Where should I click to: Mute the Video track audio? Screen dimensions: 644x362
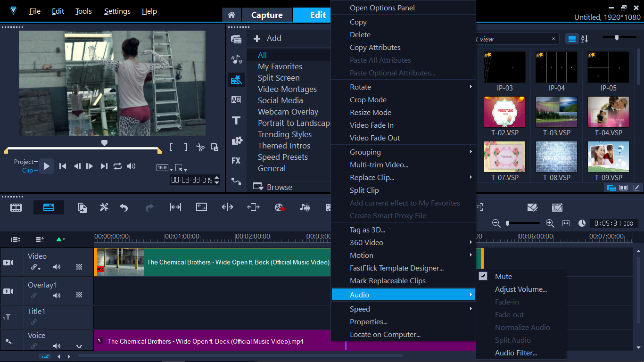click(x=57, y=267)
